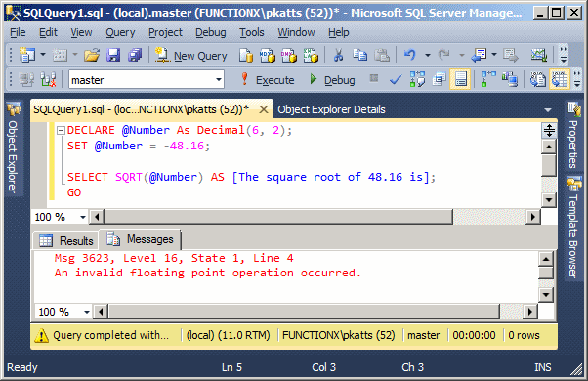Click the Undo arrow icon
This screenshot has height=381, width=588.
(x=410, y=55)
